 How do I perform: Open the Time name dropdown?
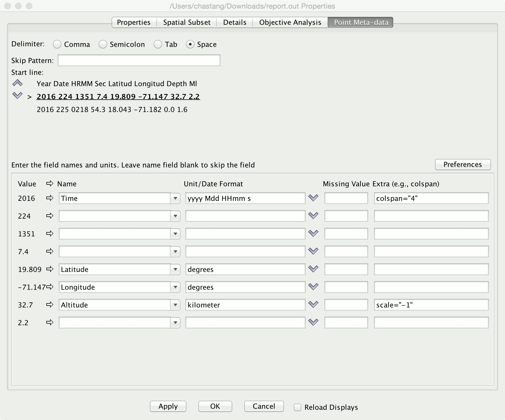tap(175, 198)
